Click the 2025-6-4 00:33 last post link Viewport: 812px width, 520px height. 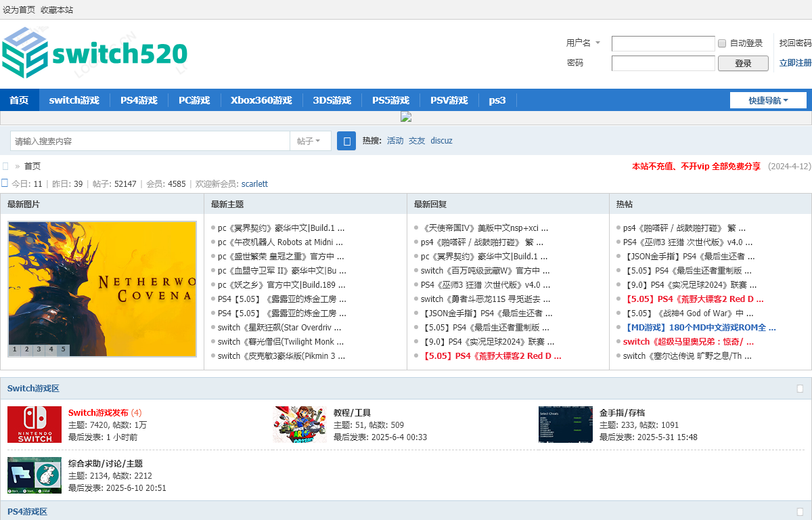tap(399, 437)
